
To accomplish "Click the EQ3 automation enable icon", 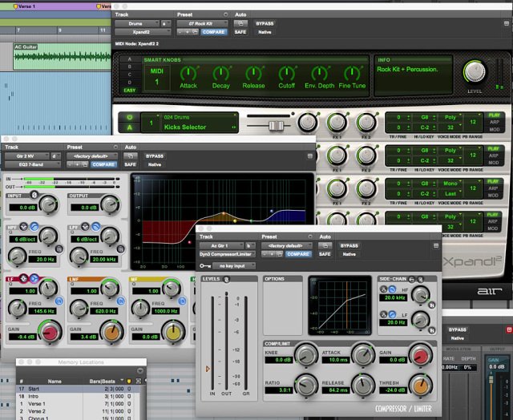I will pyautogui.click(x=130, y=156).
